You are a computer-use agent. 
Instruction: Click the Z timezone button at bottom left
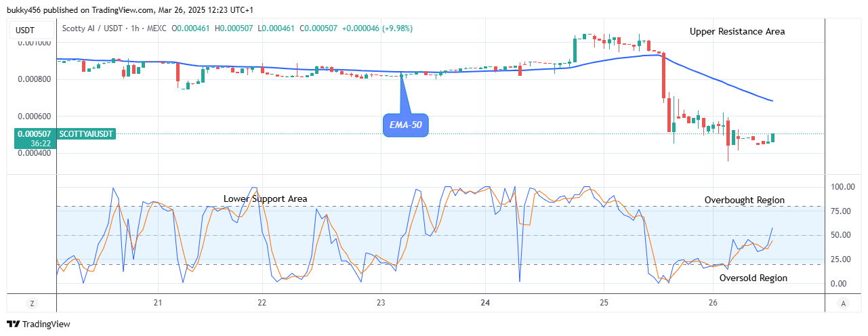coord(31,303)
